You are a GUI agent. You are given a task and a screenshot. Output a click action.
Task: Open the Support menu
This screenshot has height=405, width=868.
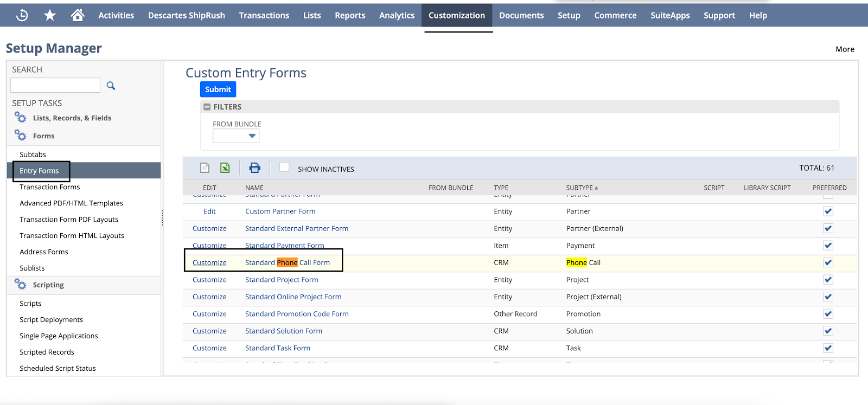719,15
